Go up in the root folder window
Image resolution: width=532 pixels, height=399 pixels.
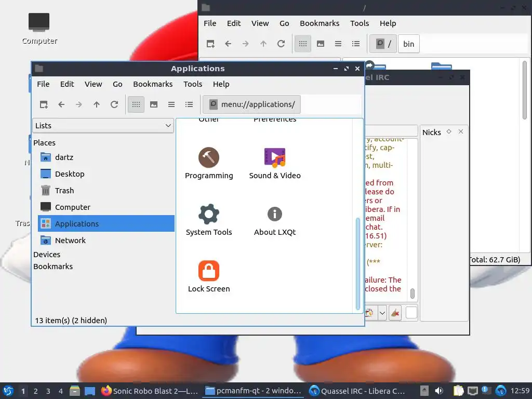coord(263,44)
